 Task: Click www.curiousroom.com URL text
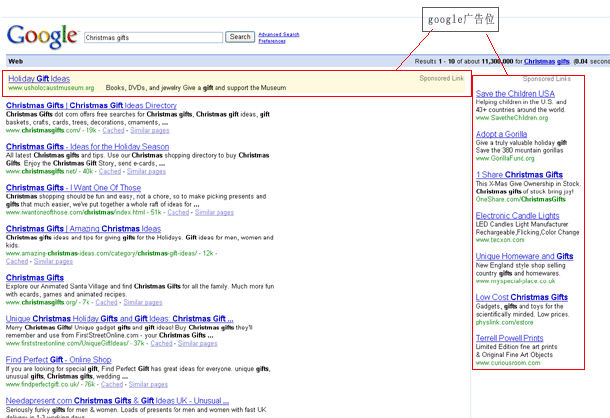pos(508,363)
